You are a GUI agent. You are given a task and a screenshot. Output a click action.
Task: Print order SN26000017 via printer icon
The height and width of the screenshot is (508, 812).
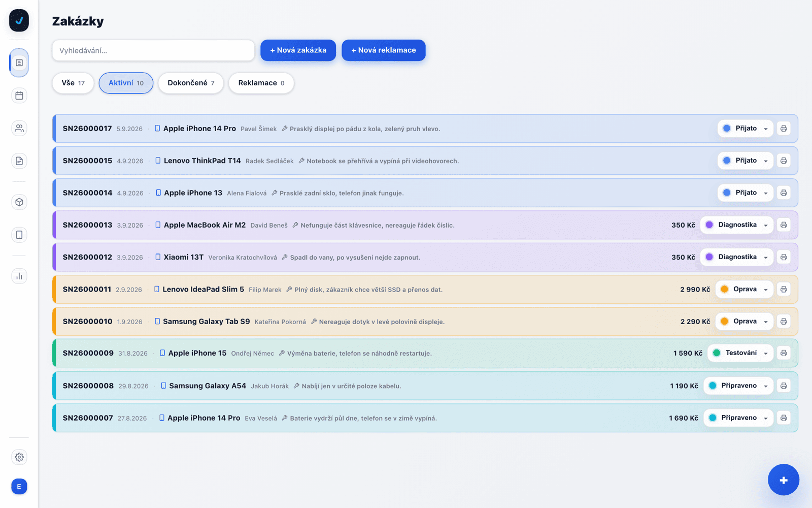tap(784, 129)
